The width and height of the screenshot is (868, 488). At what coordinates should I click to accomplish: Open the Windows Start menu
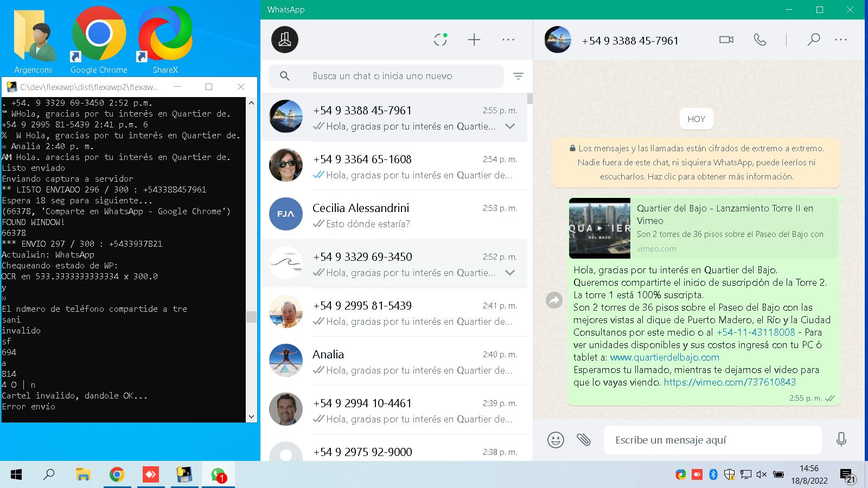(16, 475)
